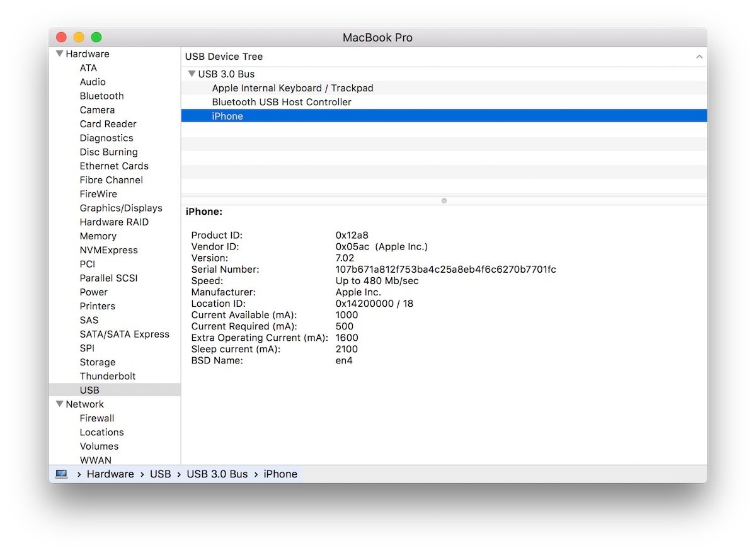Screen dimensions: 756x553
Task: Select Firewall under Network
Action: (97, 418)
